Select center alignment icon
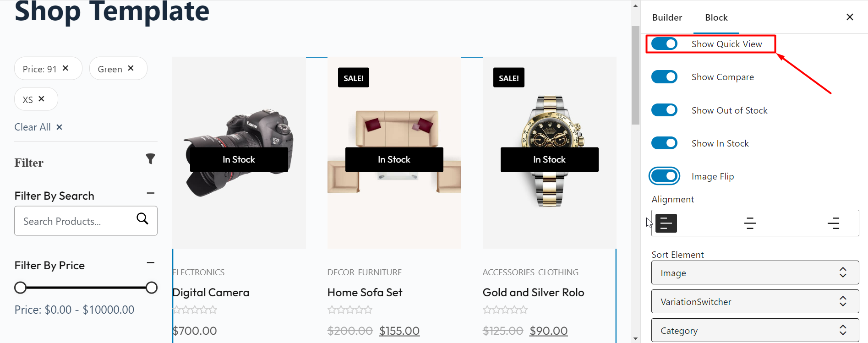 [750, 223]
